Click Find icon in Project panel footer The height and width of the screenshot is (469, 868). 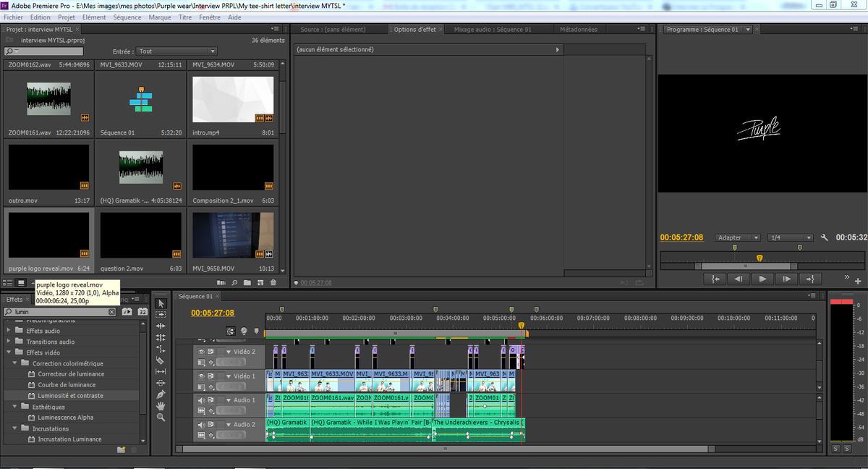pos(236,282)
